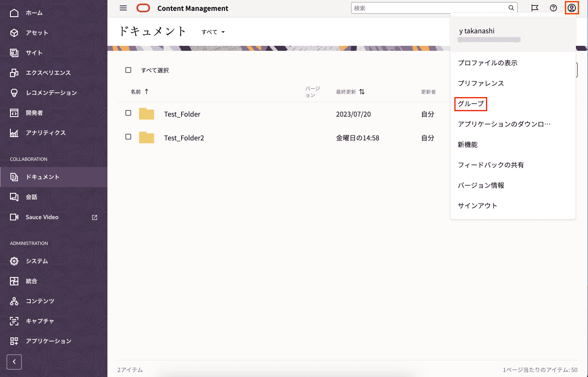Click the search magnifier icon

pyautogui.click(x=511, y=8)
